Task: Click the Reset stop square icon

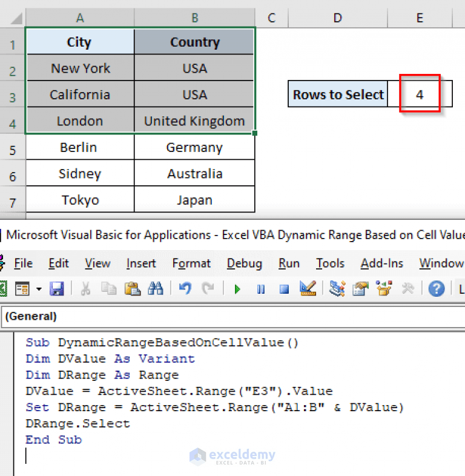Action: click(x=284, y=289)
